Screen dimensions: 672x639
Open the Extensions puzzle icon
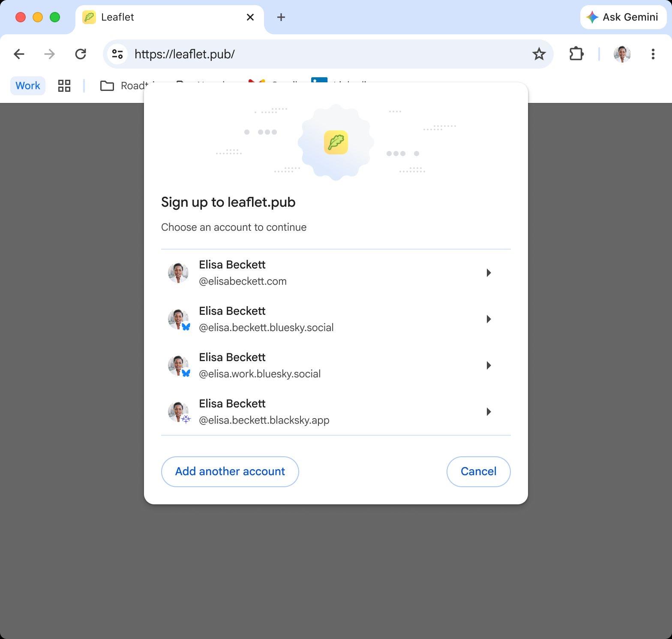click(576, 54)
